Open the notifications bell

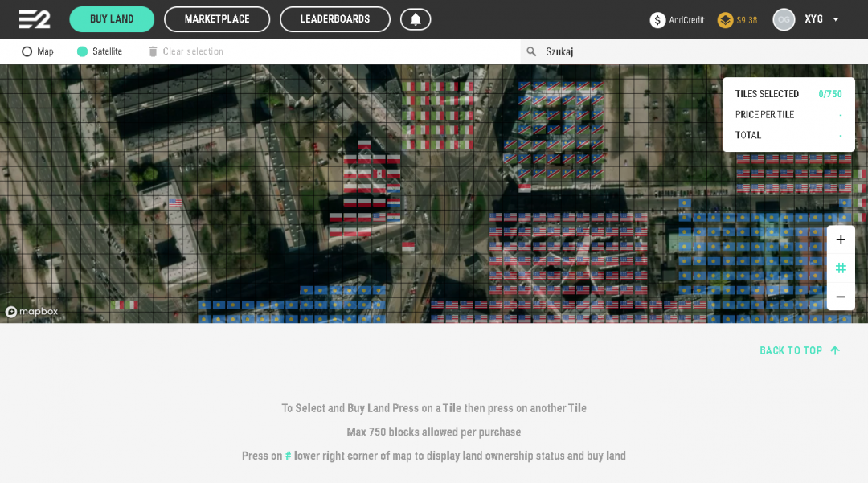click(416, 19)
